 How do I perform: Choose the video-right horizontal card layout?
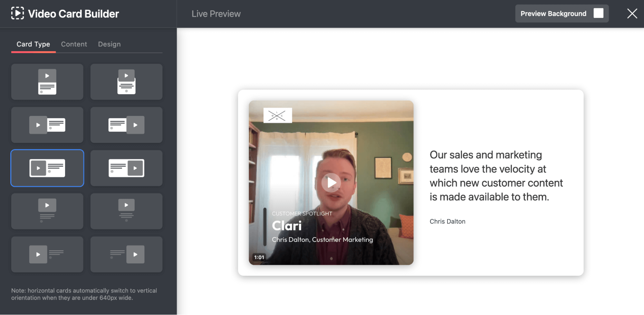click(126, 125)
